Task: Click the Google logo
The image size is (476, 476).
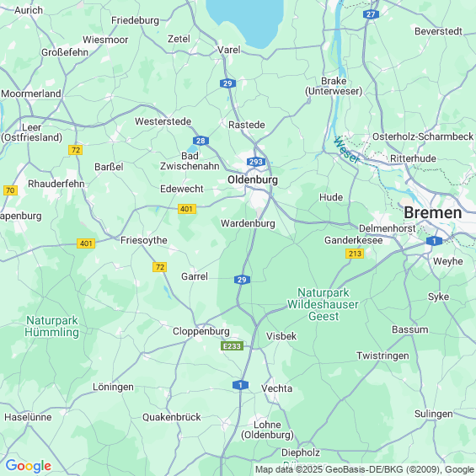Action: click(29, 466)
